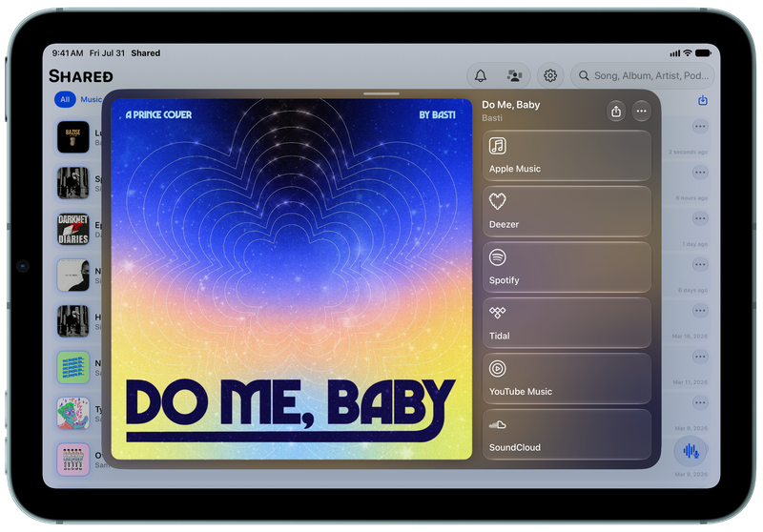Tap the 9:41 AM clock in status bar
This screenshot has height=532, width=763.
68,53
